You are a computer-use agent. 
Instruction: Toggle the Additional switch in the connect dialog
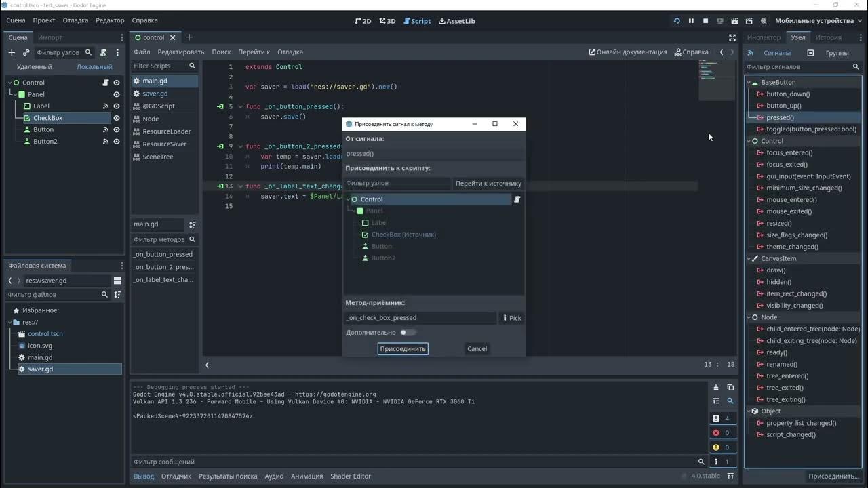tap(408, 333)
